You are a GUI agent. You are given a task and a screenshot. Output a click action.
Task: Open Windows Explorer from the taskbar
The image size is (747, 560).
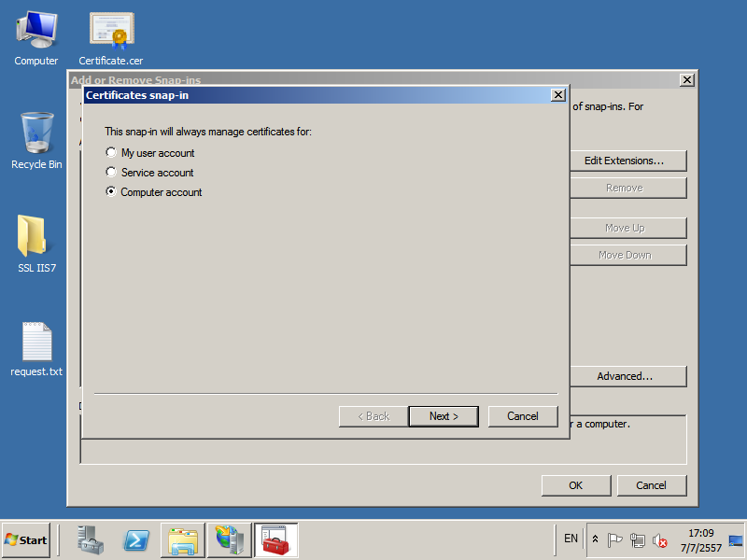(183, 539)
